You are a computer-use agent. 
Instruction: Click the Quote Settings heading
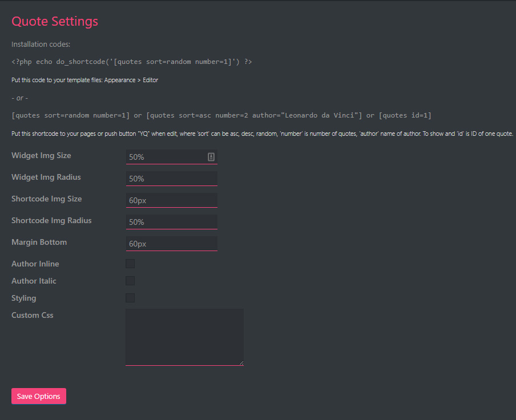[x=55, y=22]
